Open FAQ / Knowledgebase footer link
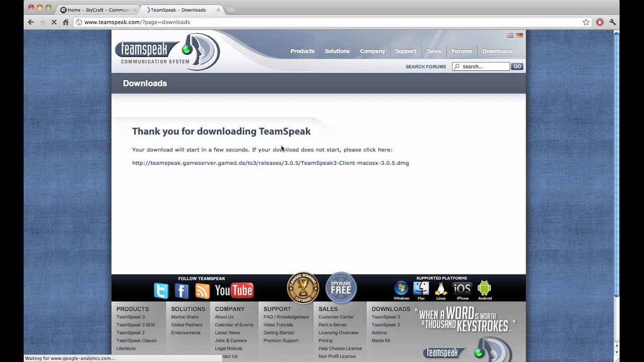Screen dimensions: 644x362 [286, 317]
